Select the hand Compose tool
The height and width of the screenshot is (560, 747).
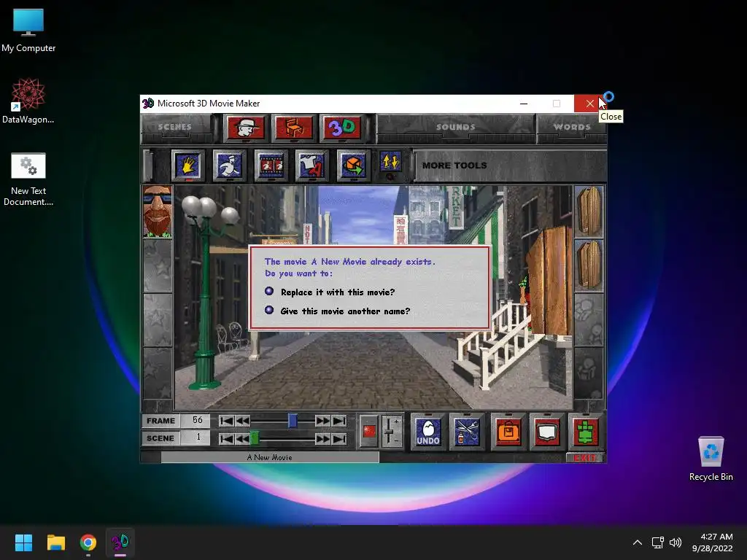coord(187,166)
